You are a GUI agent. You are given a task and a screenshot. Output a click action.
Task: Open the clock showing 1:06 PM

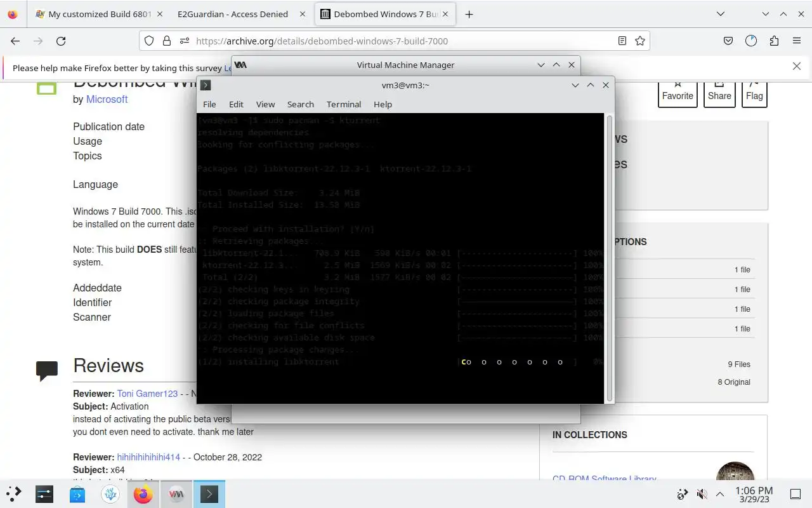point(754,494)
